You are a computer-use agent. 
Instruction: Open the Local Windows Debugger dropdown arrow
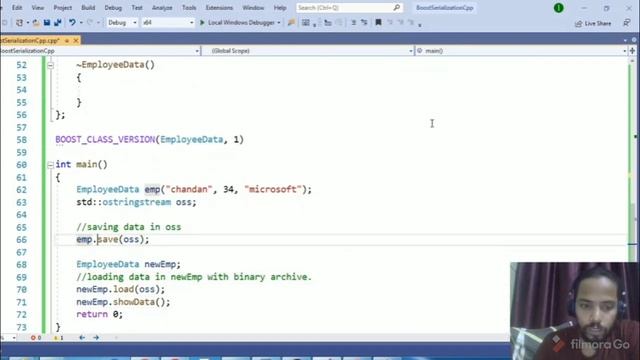(279, 23)
